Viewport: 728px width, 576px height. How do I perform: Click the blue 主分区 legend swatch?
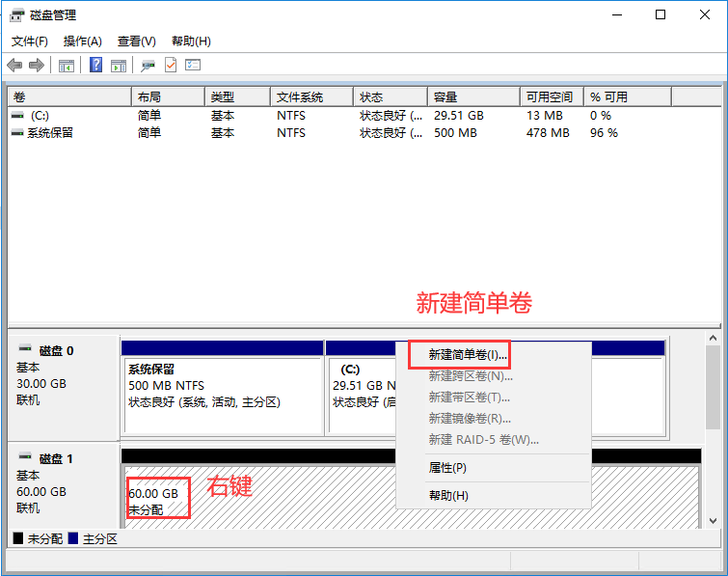click(73, 538)
